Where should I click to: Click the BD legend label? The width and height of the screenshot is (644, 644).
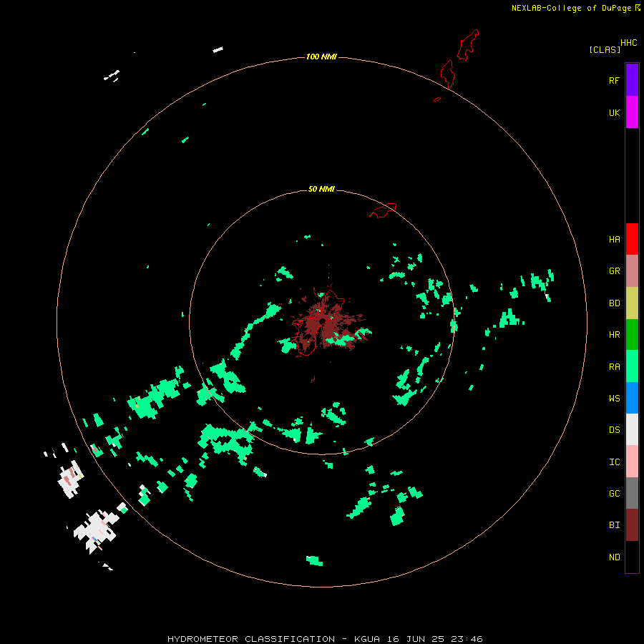614,303
